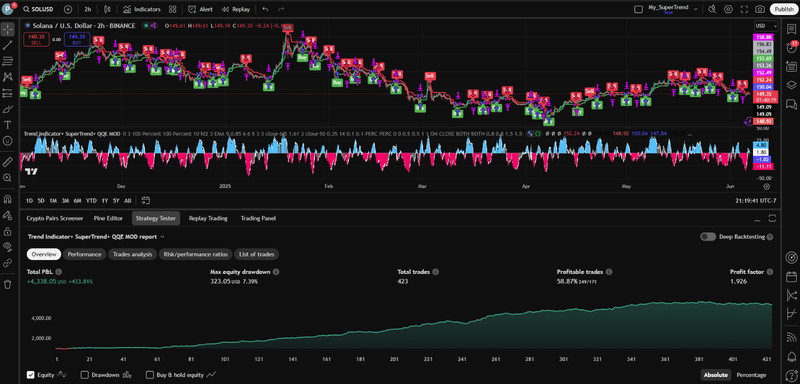Click the go to date calendar icon
Image resolution: width=800 pixels, height=384 pixels.
point(146,200)
